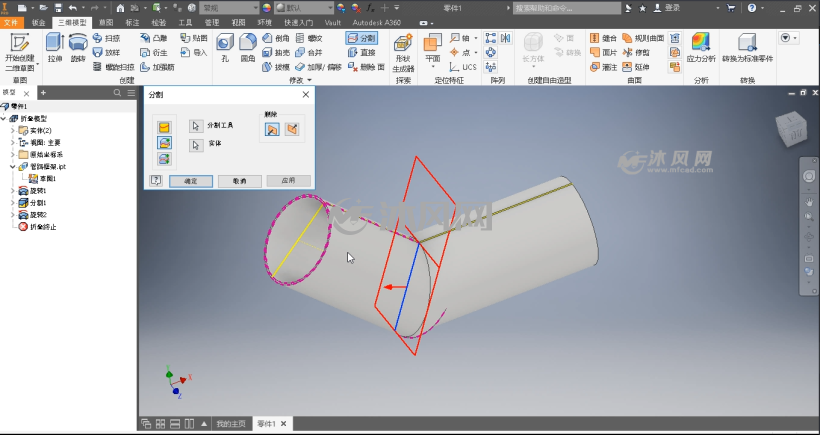The width and height of the screenshot is (820, 435).
Task: Click the rectangular pattern icon in 阵列
Action: (x=491, y=38)
